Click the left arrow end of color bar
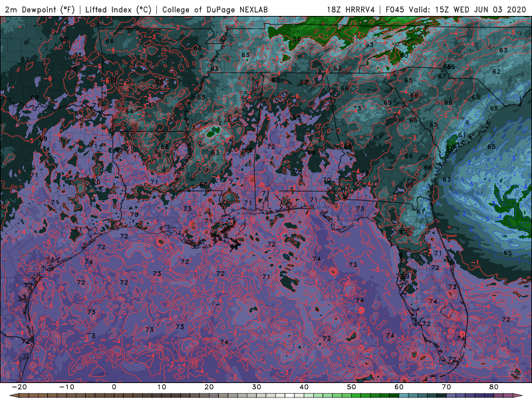This screenshot has width=532, height=399. (13, 396)
